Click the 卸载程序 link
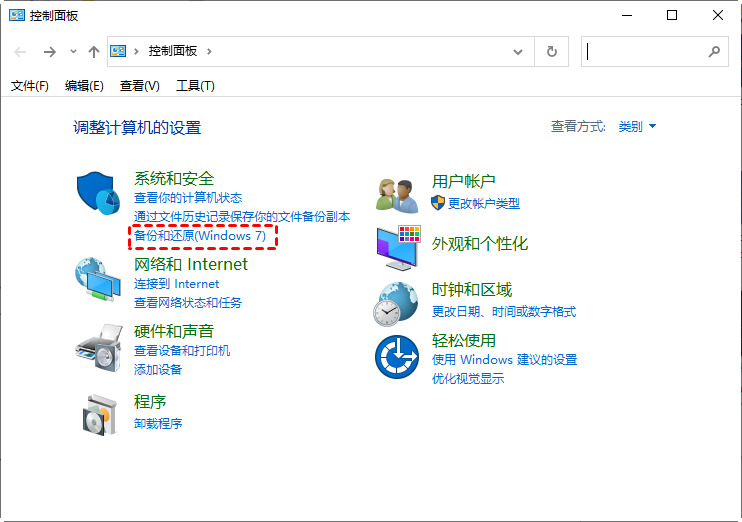This screenshot has height=522, width=742. pyautogui.click(x=158, y=423)
